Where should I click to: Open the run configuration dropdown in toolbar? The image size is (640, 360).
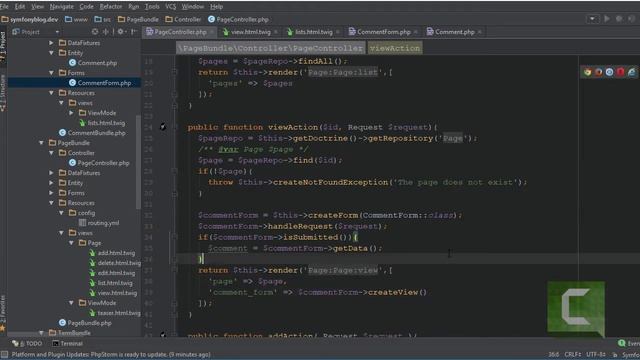click(x=593, y=19)
